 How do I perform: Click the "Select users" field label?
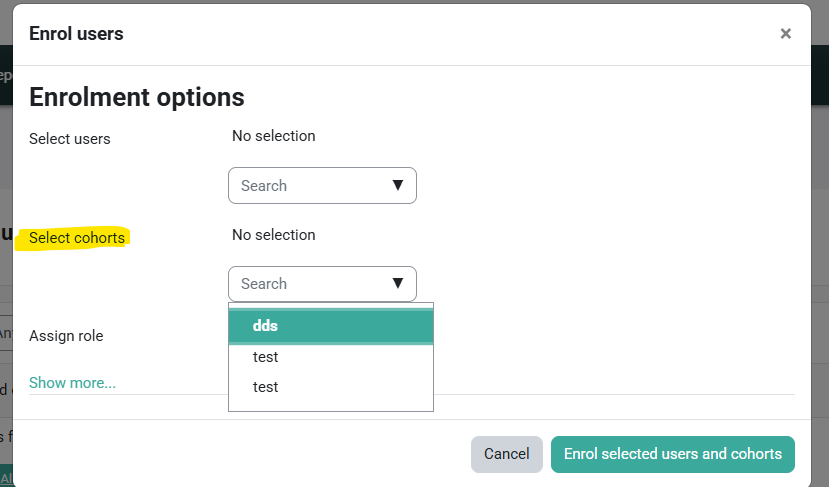pos(70,139)
